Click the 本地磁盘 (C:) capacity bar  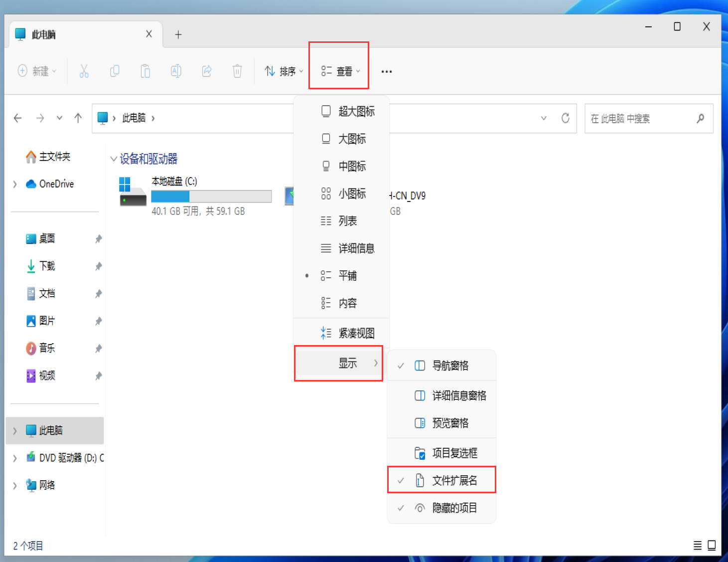click(x=211, y=196)
